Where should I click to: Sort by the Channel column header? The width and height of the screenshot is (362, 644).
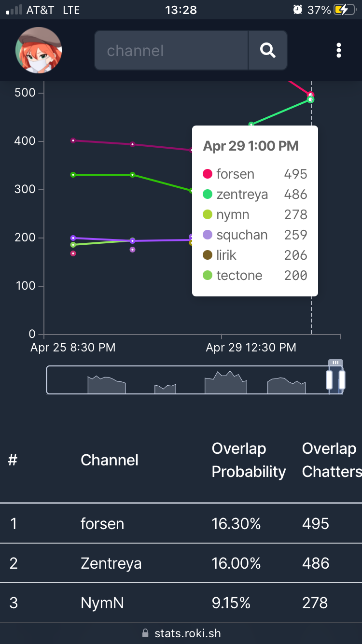coord(110,460)
